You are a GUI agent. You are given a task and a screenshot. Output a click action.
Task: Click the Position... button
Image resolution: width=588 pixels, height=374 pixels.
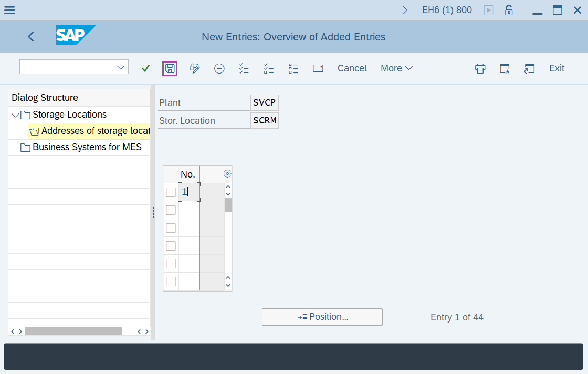(x=322, y=317)
